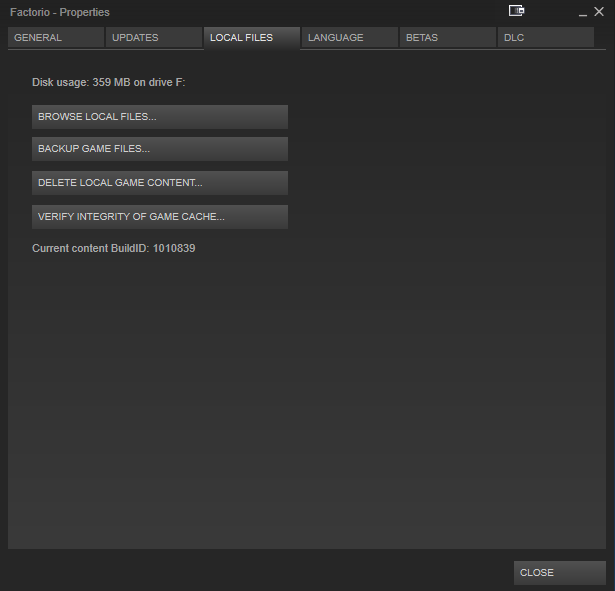This screenshot has height=591, width=615.
Task: Select the LOCAL FILES tab
Action: tap(252, 38)
